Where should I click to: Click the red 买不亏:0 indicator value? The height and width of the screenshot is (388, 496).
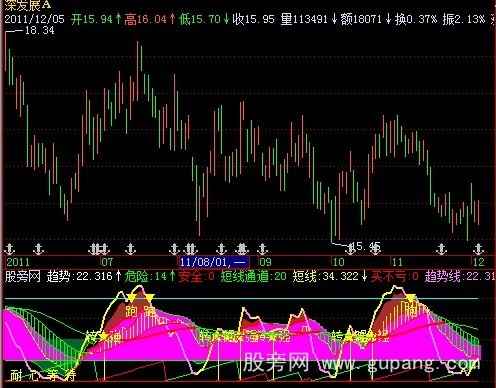point(395,276)
